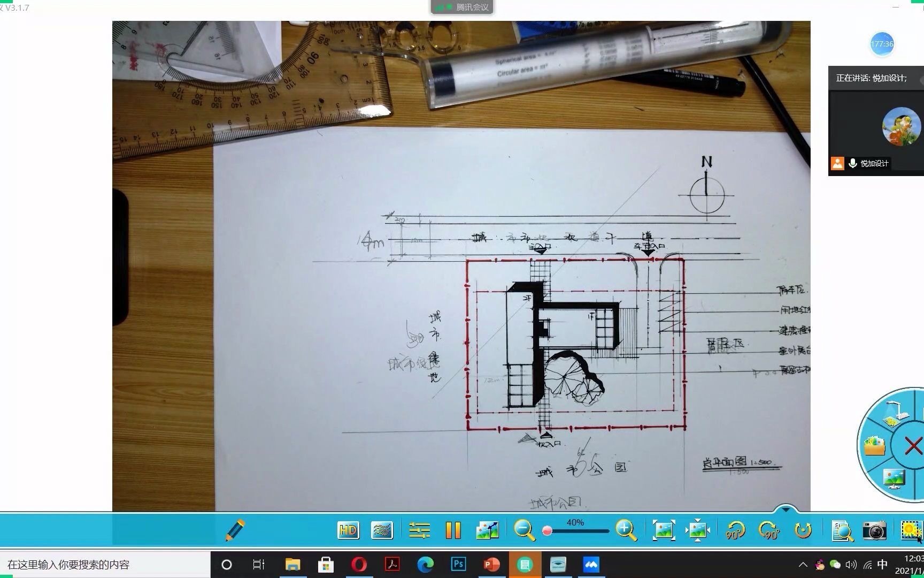Open the visualizer scanner app on taskbar

click(x=558, y=565)
